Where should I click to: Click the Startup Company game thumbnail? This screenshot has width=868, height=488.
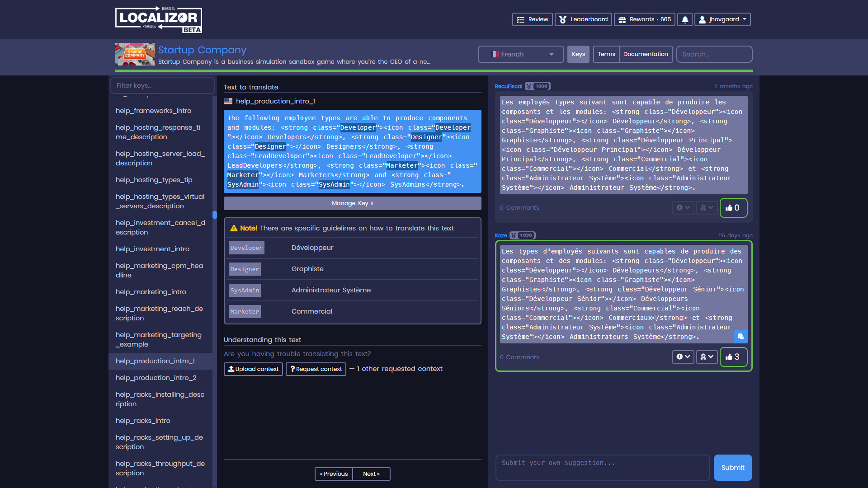135,54
